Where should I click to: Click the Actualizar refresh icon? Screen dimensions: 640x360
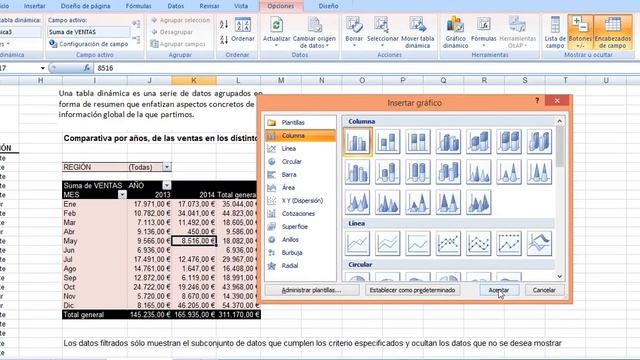(276, 25)
